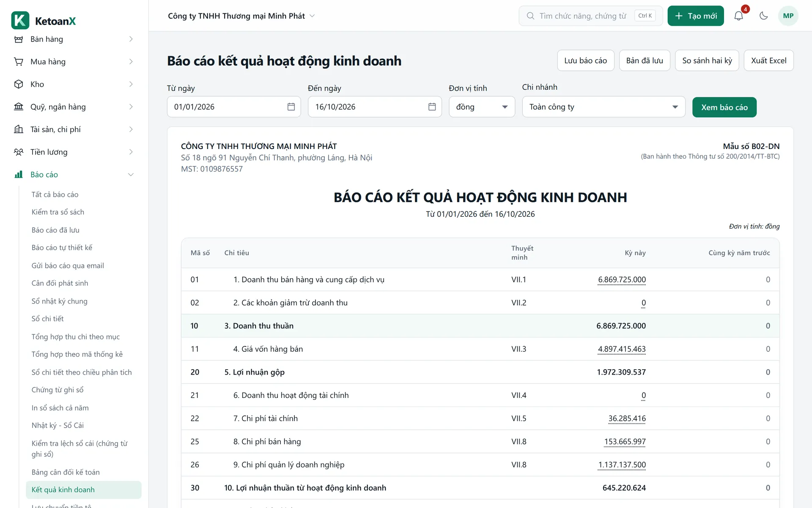The width and height of the screenshot is (812, 508).
Task: Open the notifications bell
Action: (738, 16)
